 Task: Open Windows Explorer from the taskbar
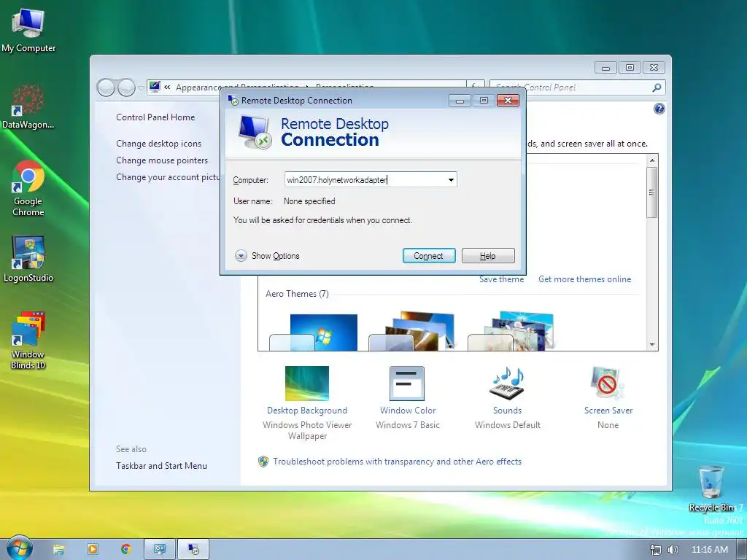coord(58,550)
